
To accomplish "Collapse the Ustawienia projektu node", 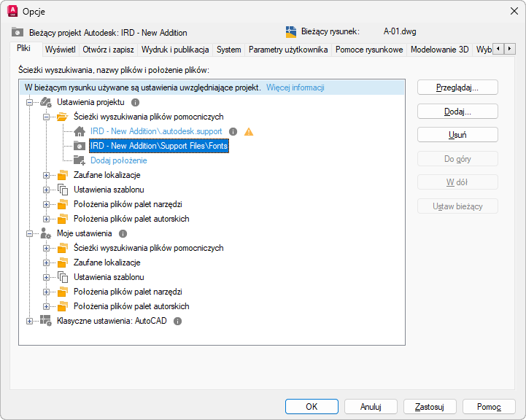I will coord(30,102).
